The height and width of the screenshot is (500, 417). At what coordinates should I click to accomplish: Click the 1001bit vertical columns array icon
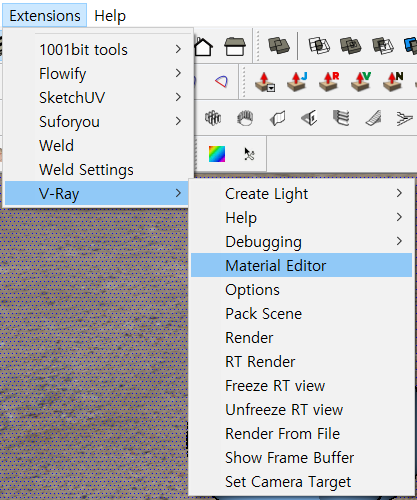pyautogui.click(x=213, y=118)
